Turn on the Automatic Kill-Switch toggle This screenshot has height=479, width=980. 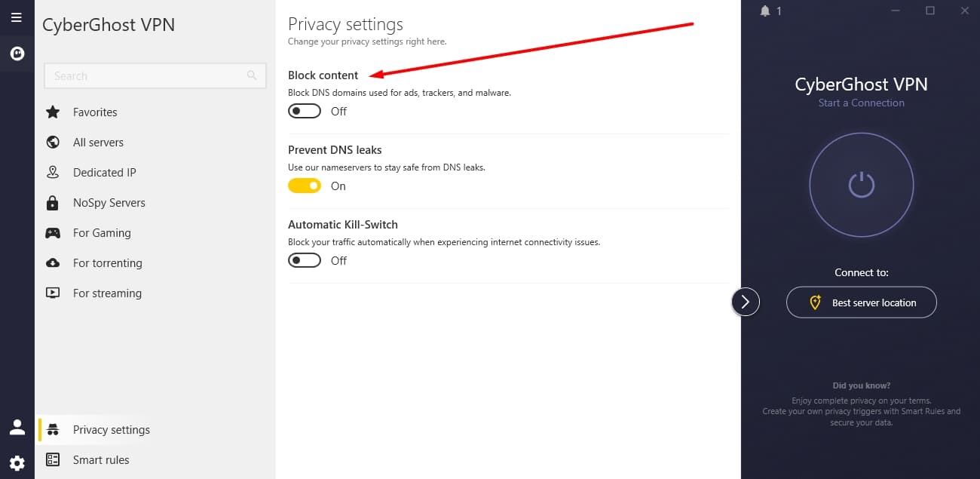click(305, 260)
